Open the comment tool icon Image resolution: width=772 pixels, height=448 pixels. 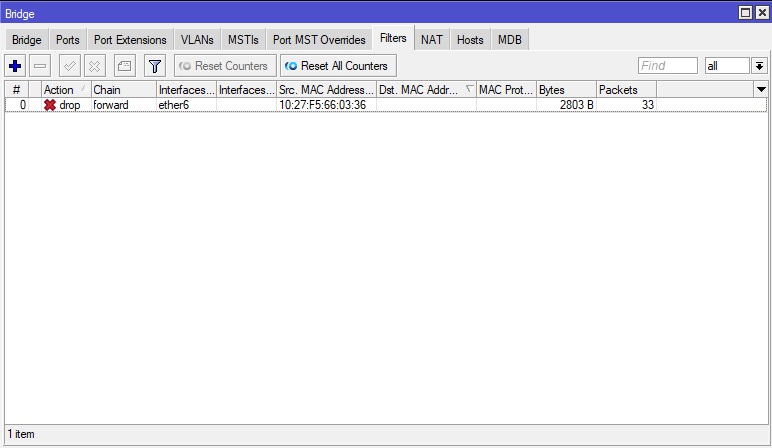click(125, 66)
